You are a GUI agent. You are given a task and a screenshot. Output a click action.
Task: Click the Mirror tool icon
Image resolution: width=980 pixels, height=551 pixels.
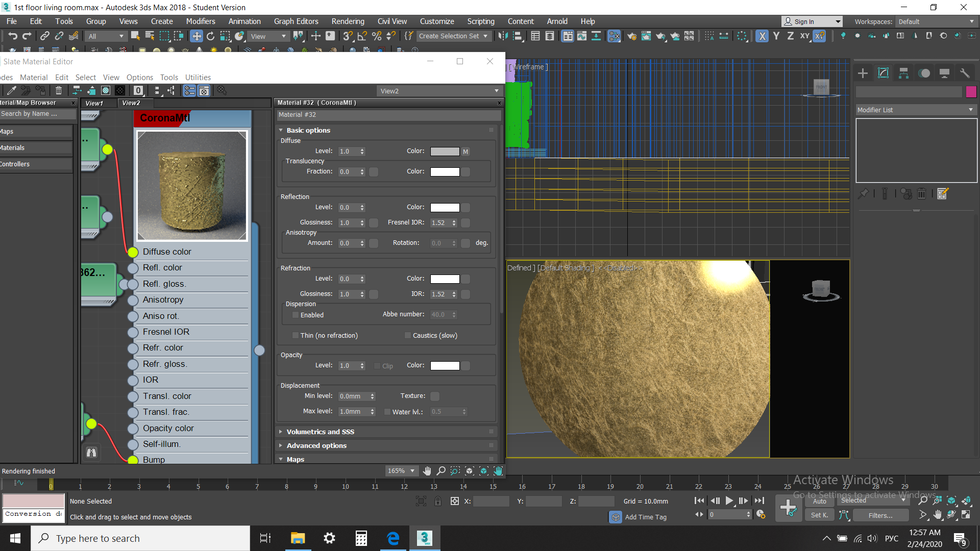click(x=503, y=36)
